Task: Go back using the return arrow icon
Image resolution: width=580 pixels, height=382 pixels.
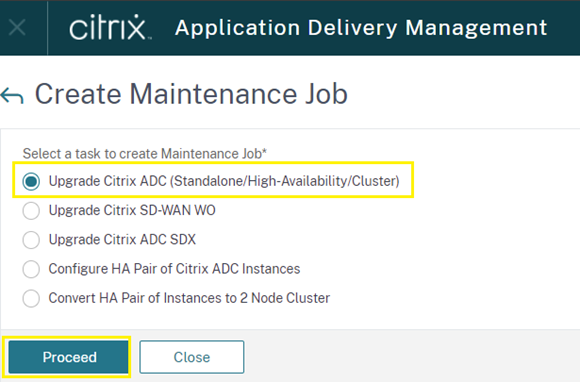Action: click(x=12, y=97)
